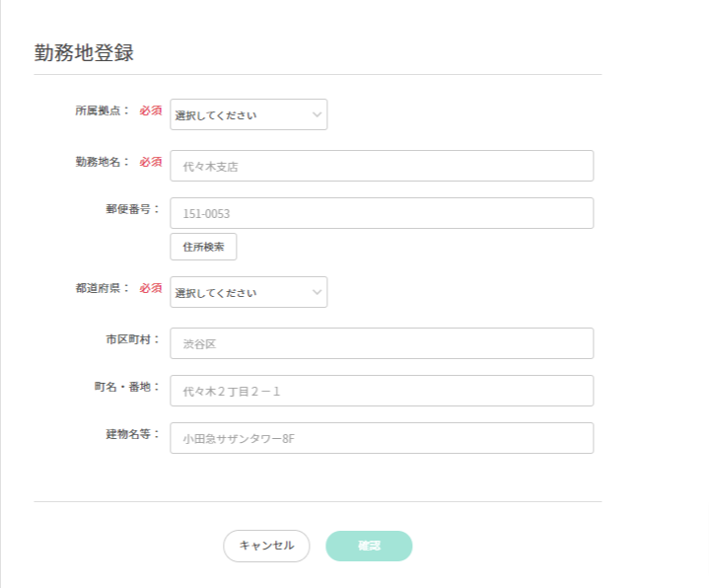The width and height of the screenshot is (709, 588).
Task: Click the 勤務地登録 page heading
Action: [84, 53]
